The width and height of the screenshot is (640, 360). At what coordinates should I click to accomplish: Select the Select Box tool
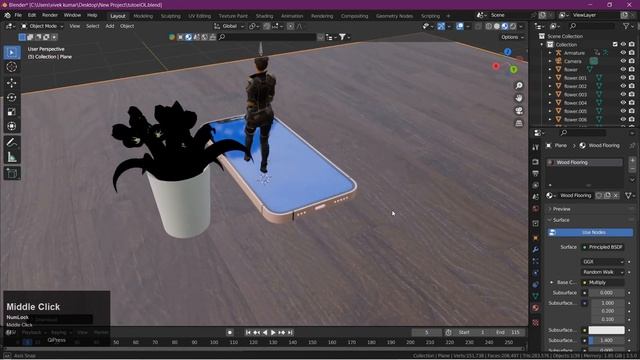[x=11, y=53]
